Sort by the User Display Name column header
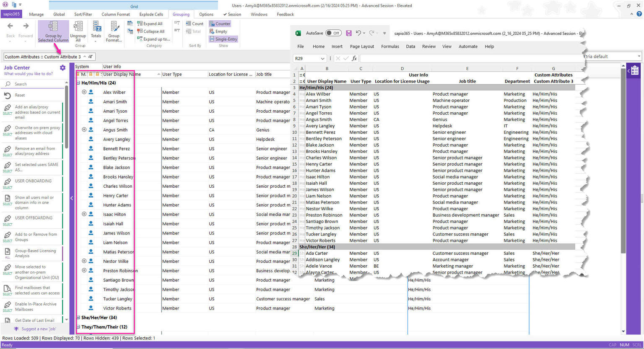644x349 pixels. 131,74
